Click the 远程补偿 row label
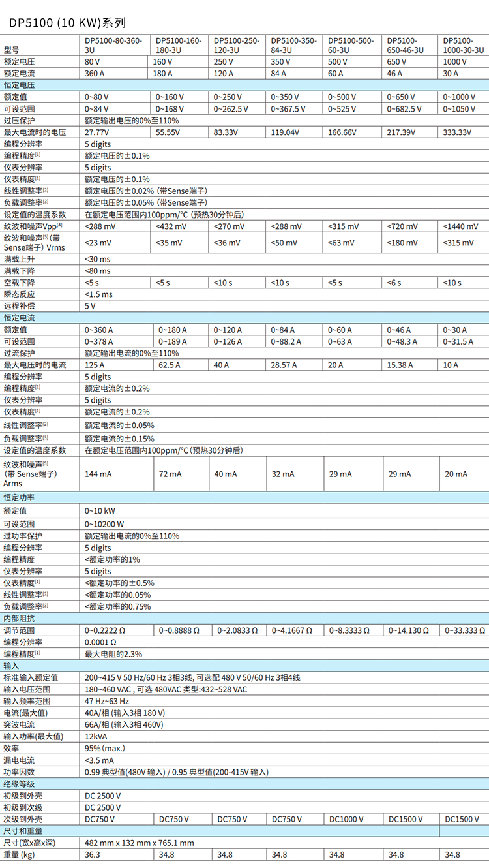The height and width of the screenshot is (868, 489). pyautogui.click(x=19, y=306)
